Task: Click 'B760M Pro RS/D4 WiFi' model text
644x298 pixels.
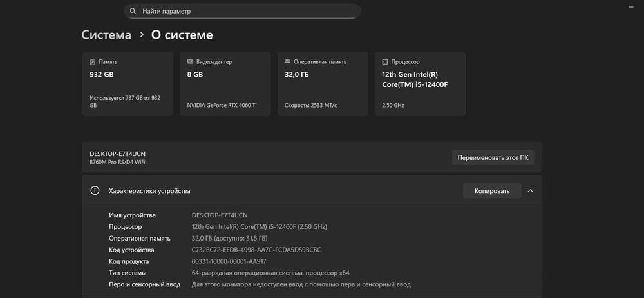Action: 117,162
